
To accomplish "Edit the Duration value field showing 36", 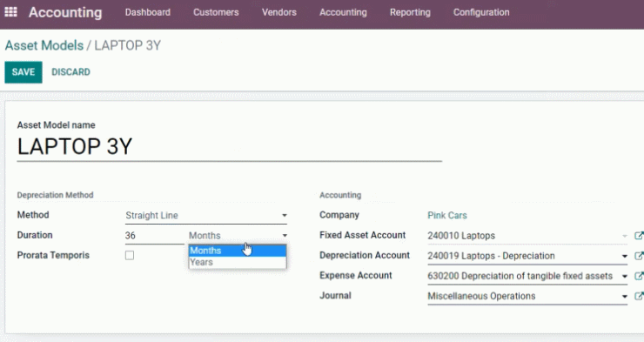I will (154, 236).
